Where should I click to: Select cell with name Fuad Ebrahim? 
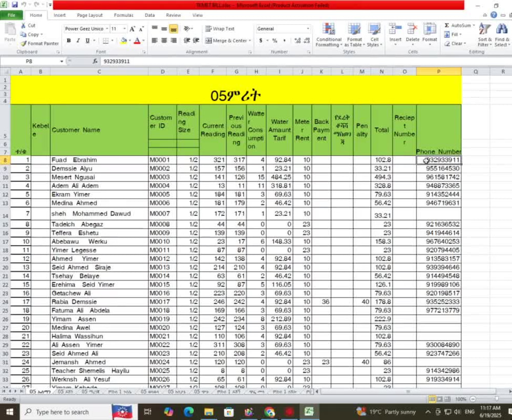99,160
